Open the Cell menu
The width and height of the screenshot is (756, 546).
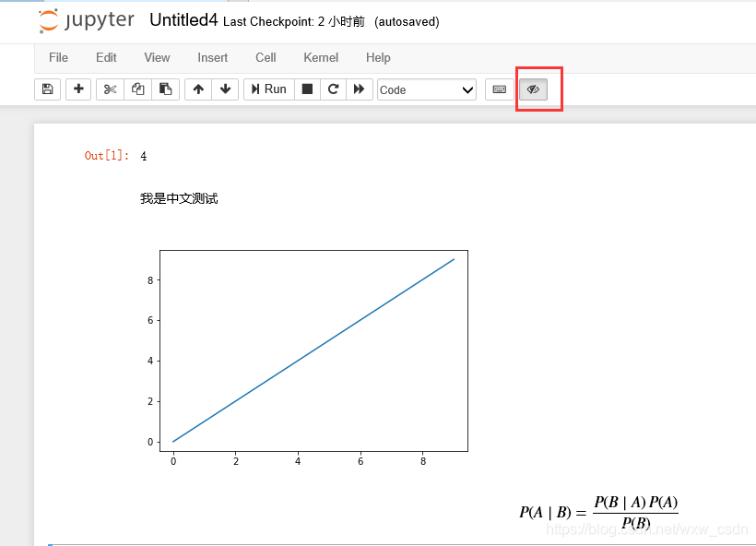tap(266, 57)
